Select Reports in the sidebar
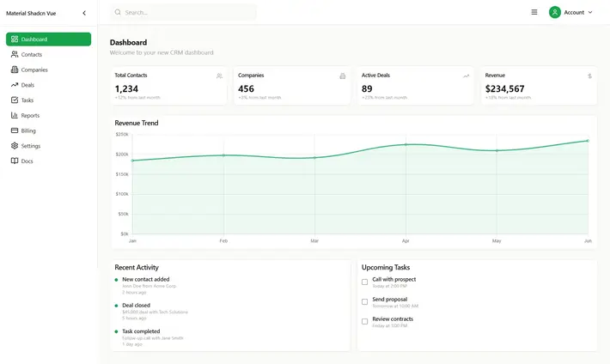 click(48, 115)
